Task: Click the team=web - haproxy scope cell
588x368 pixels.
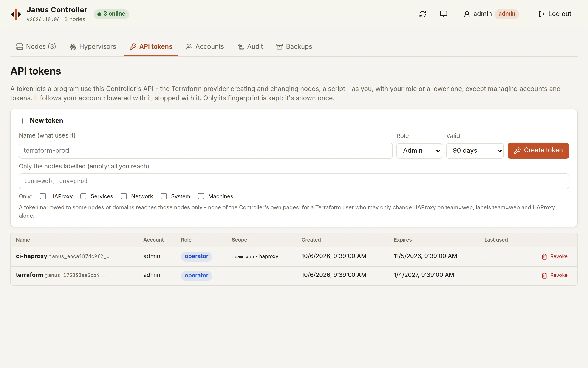Action: click(x=255, y=256)
